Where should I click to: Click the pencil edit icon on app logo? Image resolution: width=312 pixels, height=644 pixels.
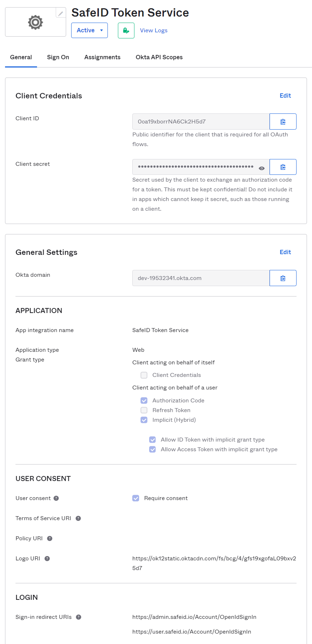[x=61, y=13]
